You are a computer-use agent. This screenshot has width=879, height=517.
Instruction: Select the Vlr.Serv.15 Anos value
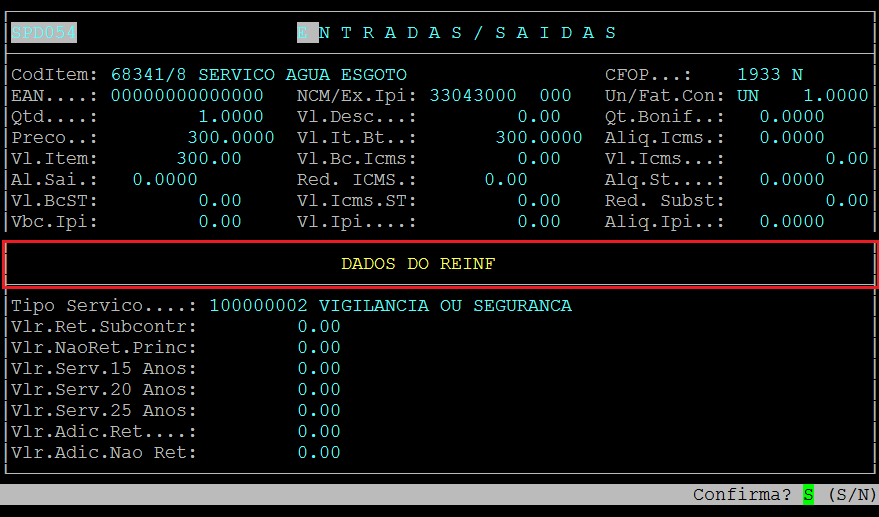coord(319,369)
